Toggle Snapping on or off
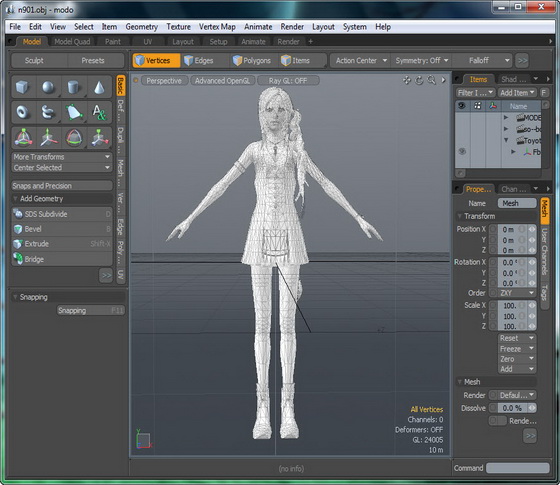 coord(91,310)
